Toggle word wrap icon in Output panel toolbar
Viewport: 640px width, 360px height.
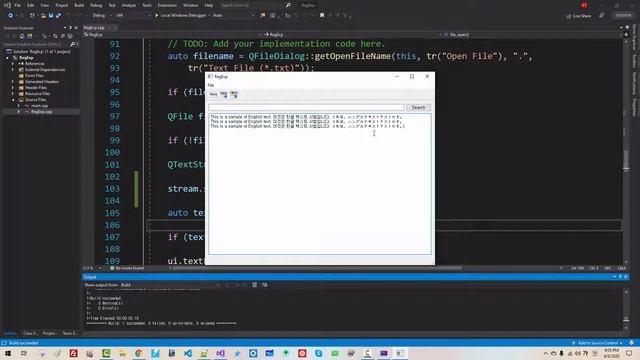click(264, 285)
